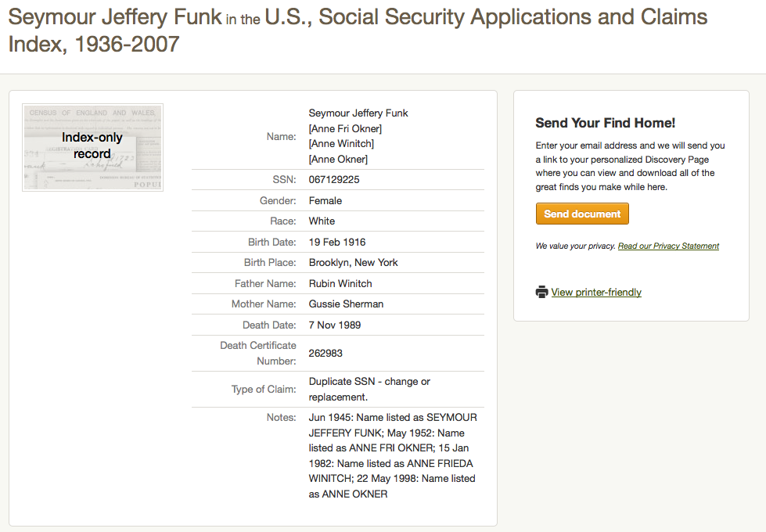Click the Birth Date value 19 Feb 1916
The image size is (766, 532).
click(337, 243)
